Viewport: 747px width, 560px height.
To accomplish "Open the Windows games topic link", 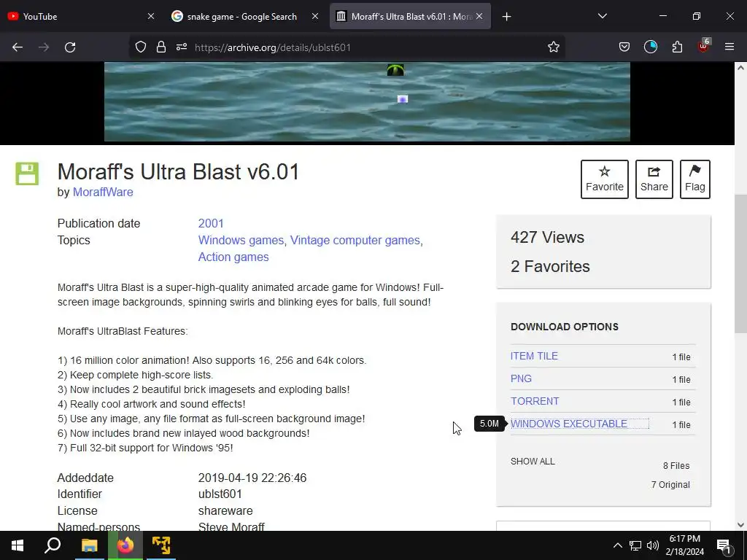I will (241, 240).
